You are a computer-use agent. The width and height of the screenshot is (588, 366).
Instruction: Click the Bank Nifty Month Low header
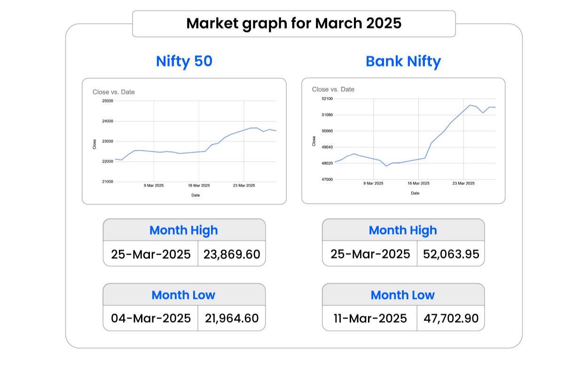(403, 295)
